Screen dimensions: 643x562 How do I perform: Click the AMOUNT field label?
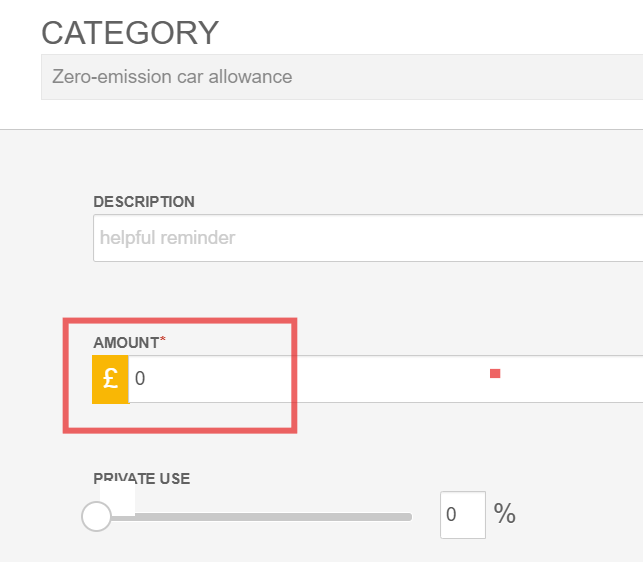[126, 343]
